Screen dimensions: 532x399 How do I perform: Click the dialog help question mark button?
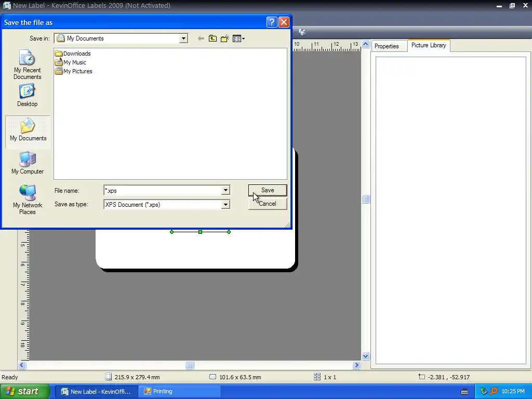272,22
